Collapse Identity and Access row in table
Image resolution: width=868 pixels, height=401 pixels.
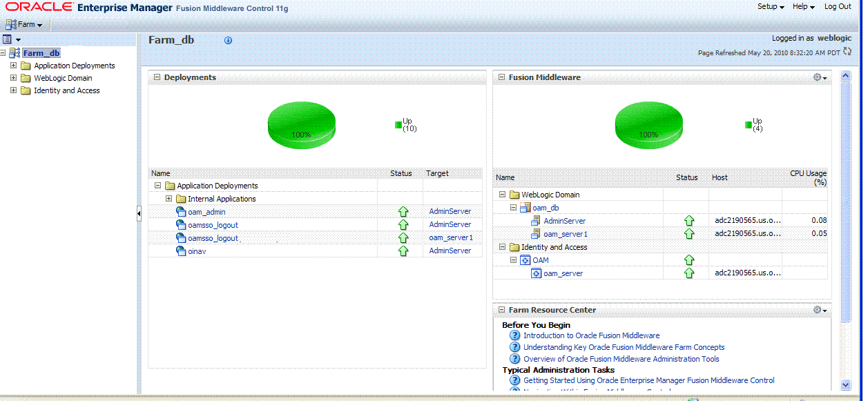coord(502,247)
